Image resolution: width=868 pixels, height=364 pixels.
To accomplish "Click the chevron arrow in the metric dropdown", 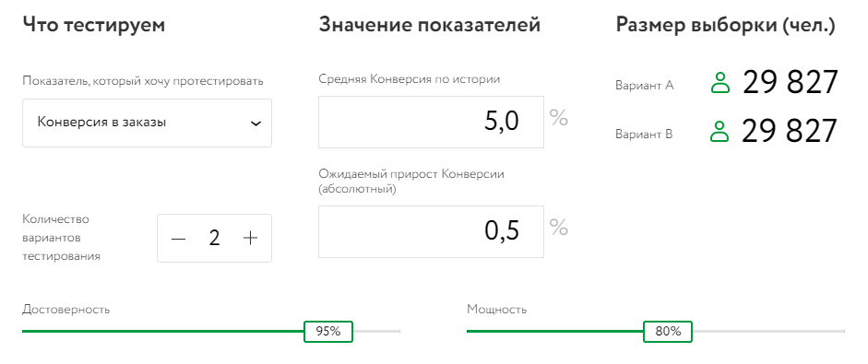I will [x=256, y=123].
